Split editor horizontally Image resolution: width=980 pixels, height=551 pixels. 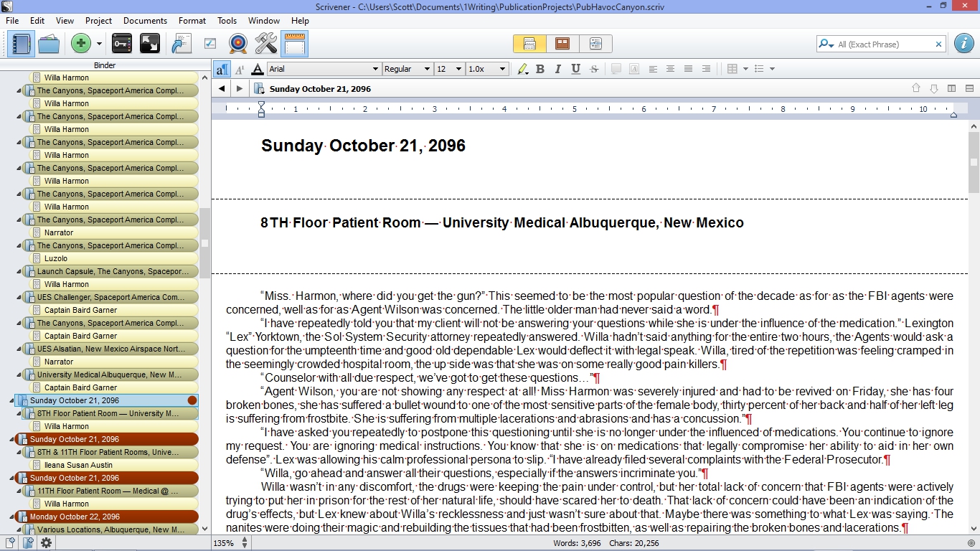coord(969,89)
